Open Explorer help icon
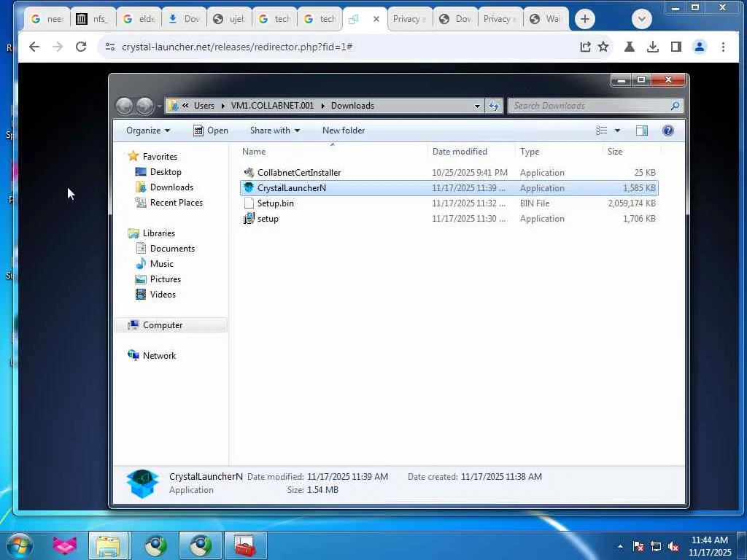This screenshot has height=560, width=747. [x=668, y=131]
